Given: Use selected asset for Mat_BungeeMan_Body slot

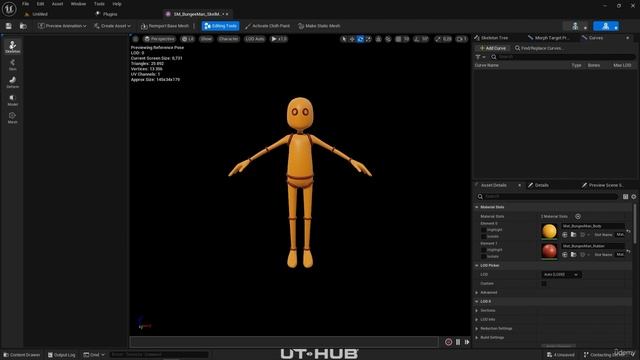Looking at the screenshot, I should pos(565,235).
